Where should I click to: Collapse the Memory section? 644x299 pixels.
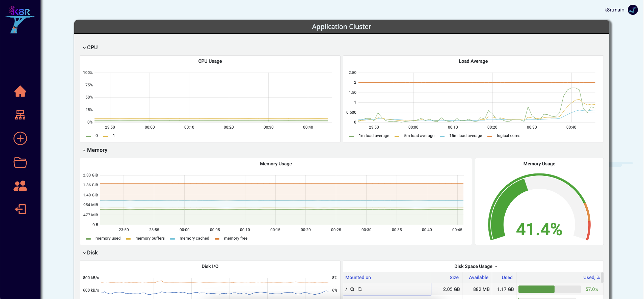coord(95,150)
